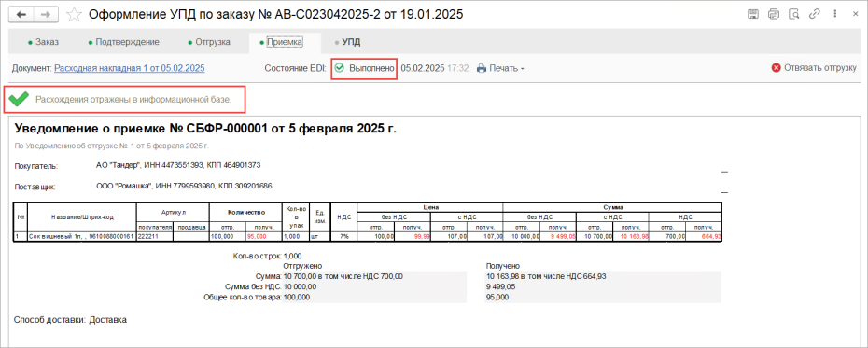Click the Кол-во строк value 1,000

coord(293,257)
